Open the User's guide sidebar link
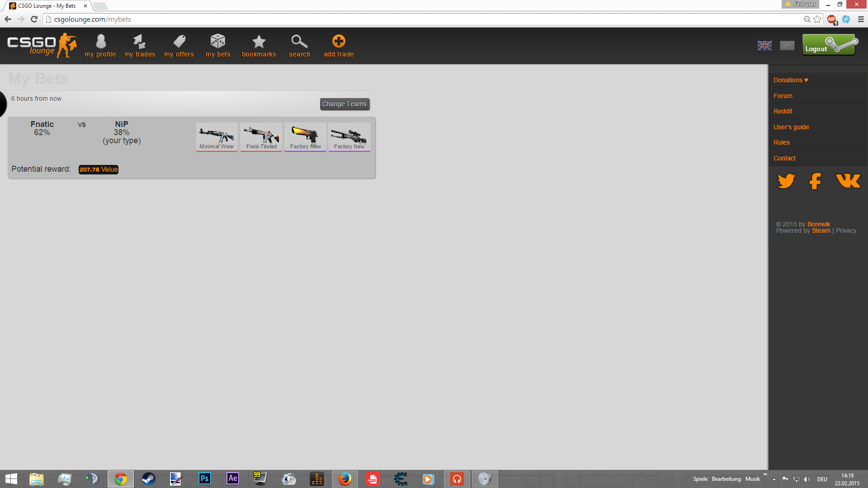The image size is (868, 488). click(x=791, y=127)
